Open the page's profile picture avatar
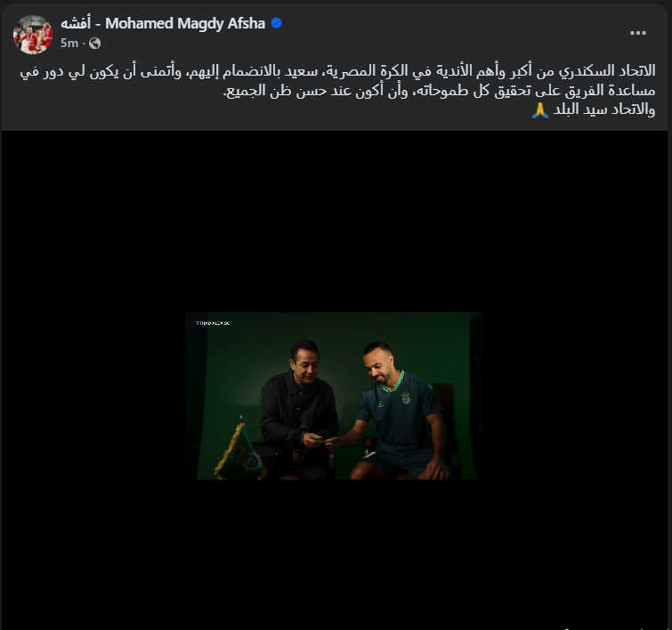The width and height of the screenshot is (672, 630). pos(33,35)
